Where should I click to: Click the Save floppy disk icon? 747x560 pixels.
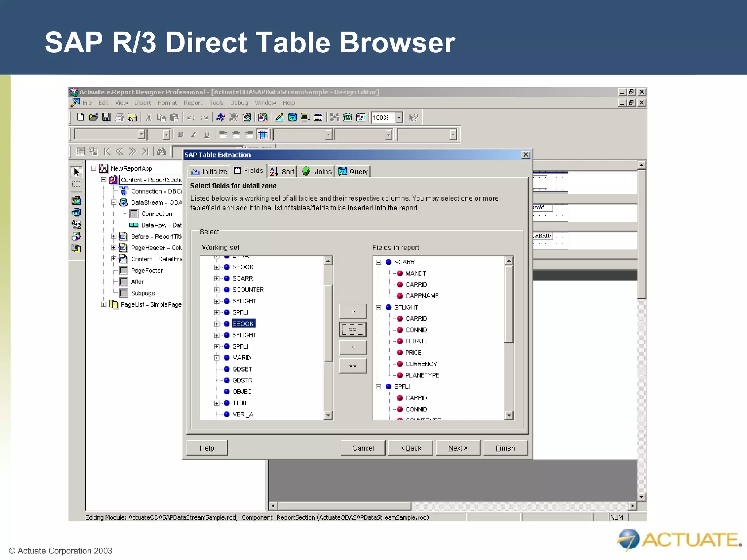point(106,117)
